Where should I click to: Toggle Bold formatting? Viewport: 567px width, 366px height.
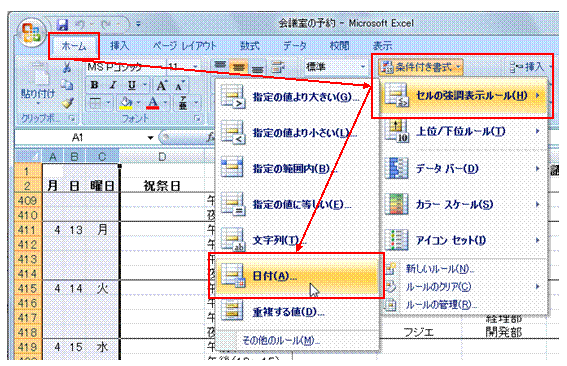point(95,85)
